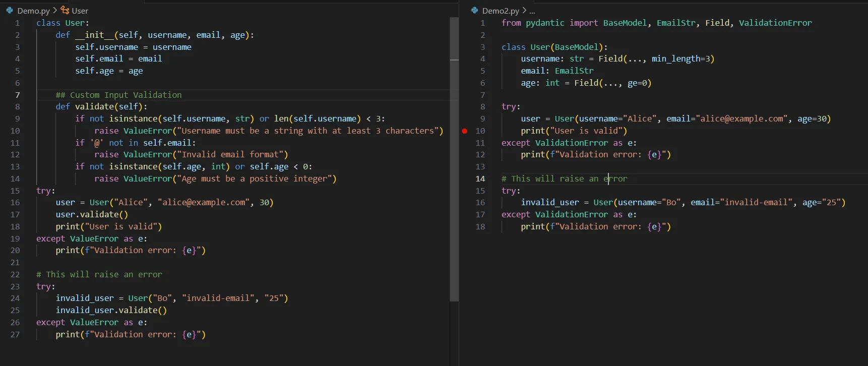Open the User symbol breadcrumb dropdown
868x366 pixels.
click(80, 11)
